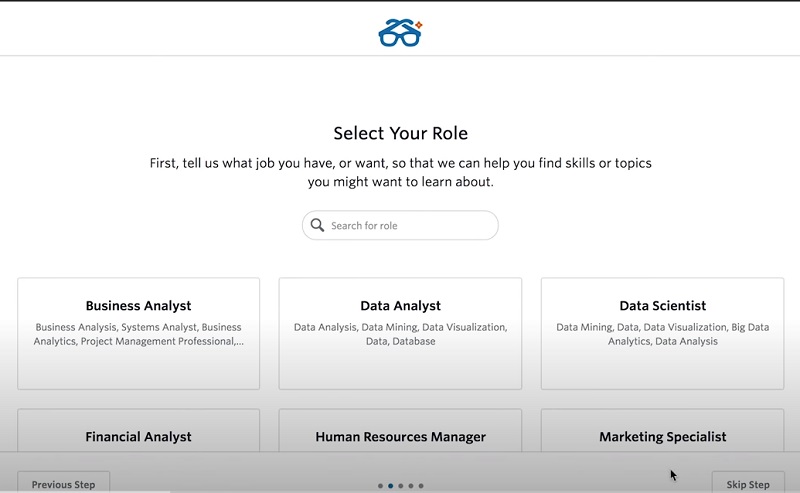The height and width of the screenshot is (493, 800).
Task: Click the Data Scientist skills description
Action: [x=662, y=334]
